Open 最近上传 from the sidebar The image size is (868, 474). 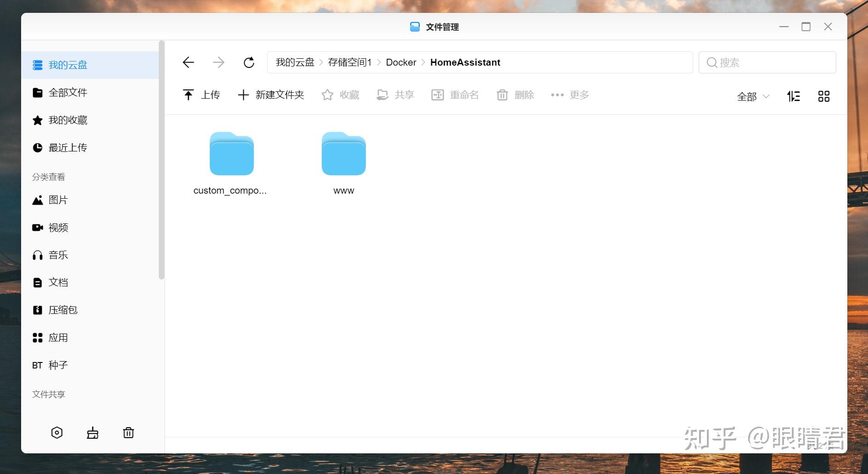[x=67, y=147]
